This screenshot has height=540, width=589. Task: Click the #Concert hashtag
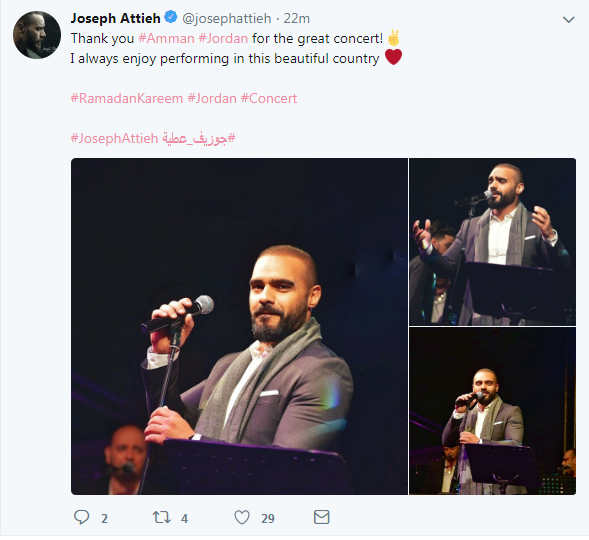pyautogui.click(x=269, y=98)
